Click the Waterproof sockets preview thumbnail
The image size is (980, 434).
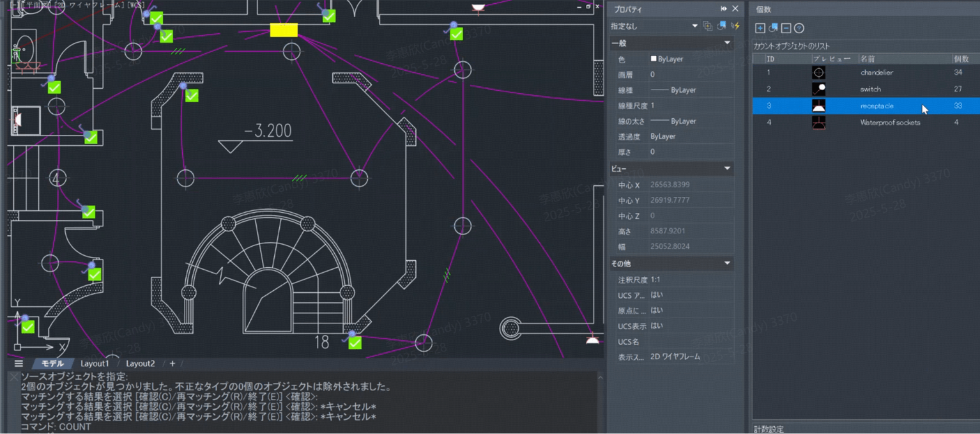point(818,123)
